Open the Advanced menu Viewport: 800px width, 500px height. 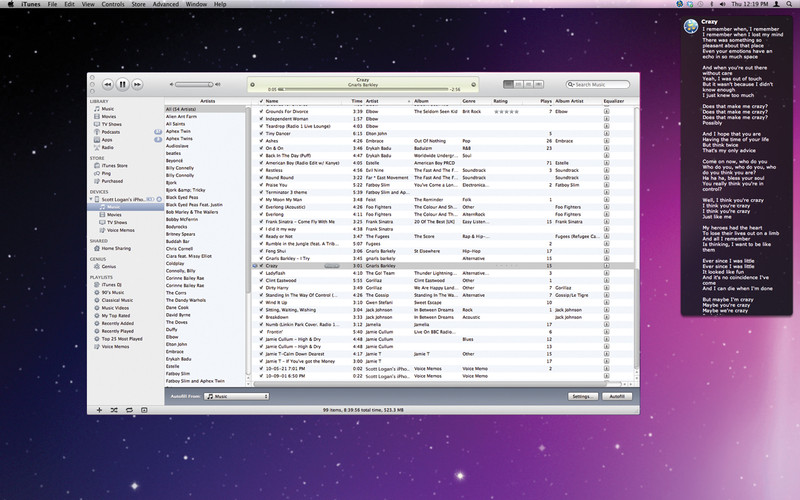point(166,5)
